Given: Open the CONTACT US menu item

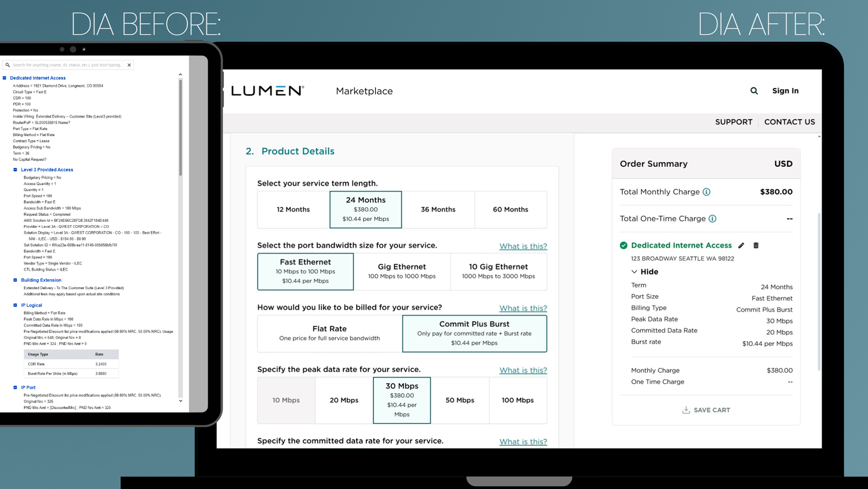Looking at the screenshot, I should pos(789,122).
